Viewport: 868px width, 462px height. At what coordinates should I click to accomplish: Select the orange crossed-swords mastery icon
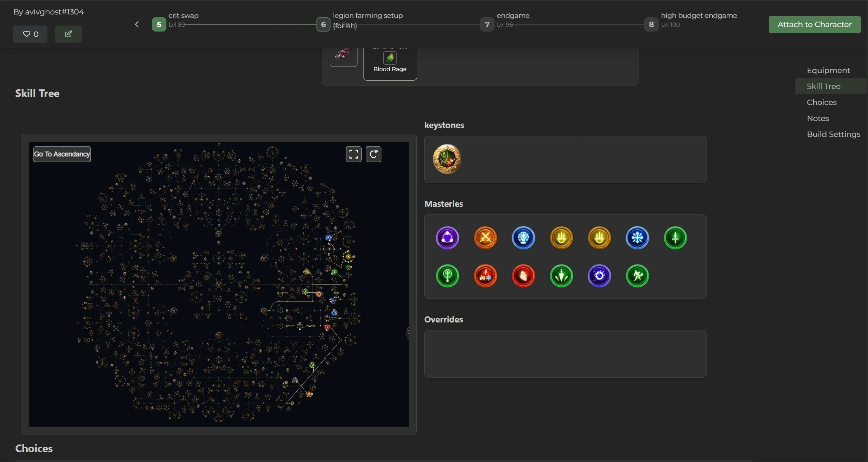point(485,238)
